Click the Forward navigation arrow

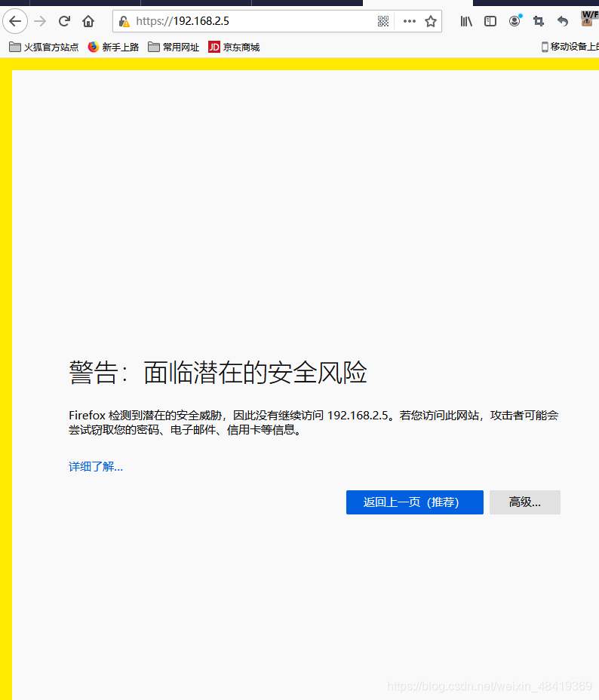pos(40,21)
